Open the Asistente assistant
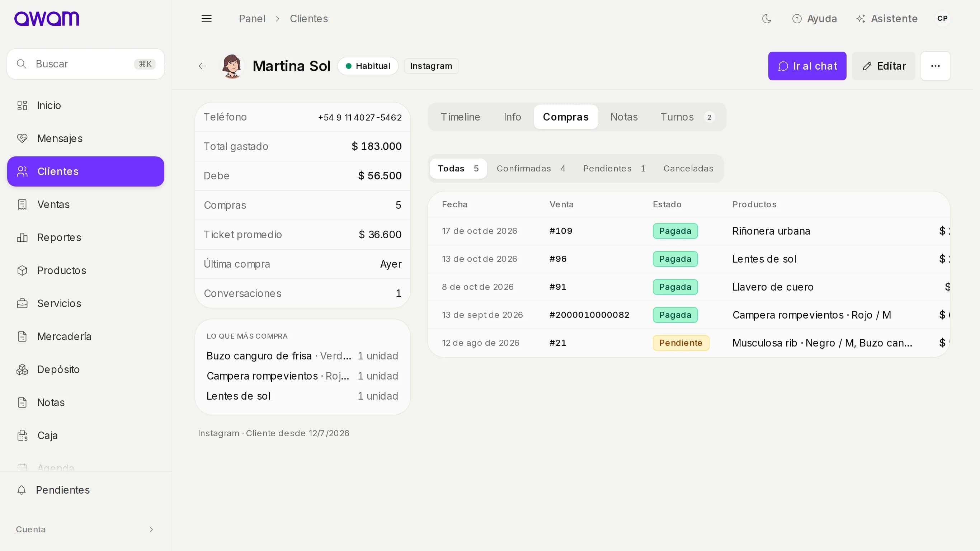The image size is (980, 551). pyautogui.click(x=887, y=19)
